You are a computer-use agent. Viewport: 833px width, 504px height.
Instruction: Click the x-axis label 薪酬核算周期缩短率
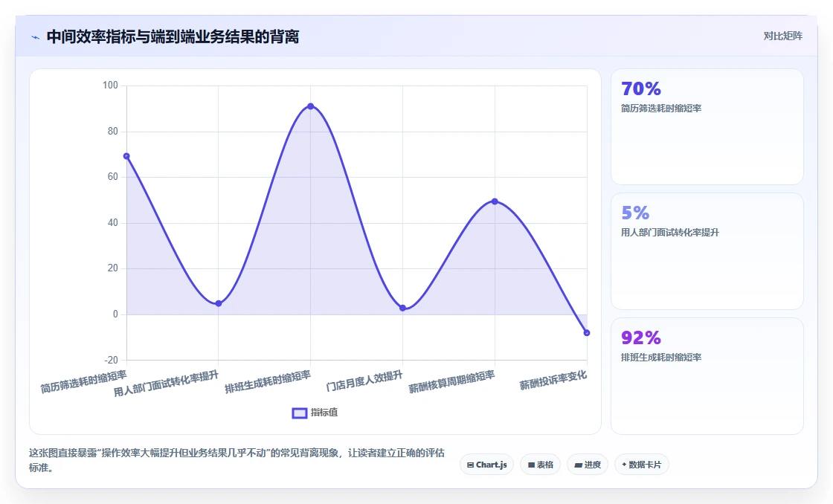(x=451, y=382)
